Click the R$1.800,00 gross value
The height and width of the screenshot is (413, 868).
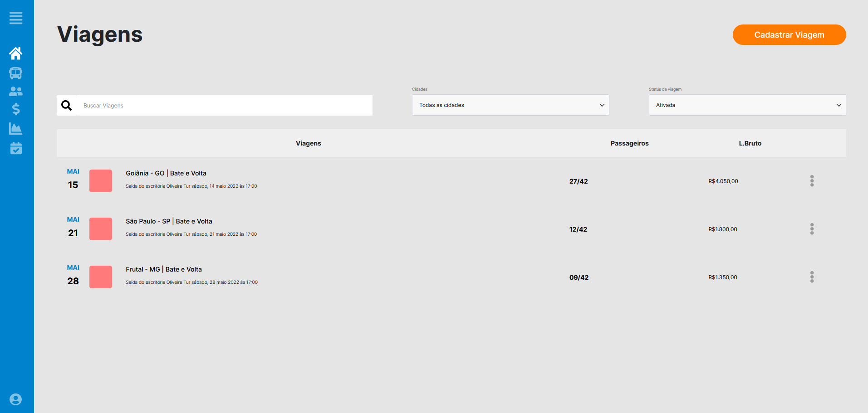[723, 229]
